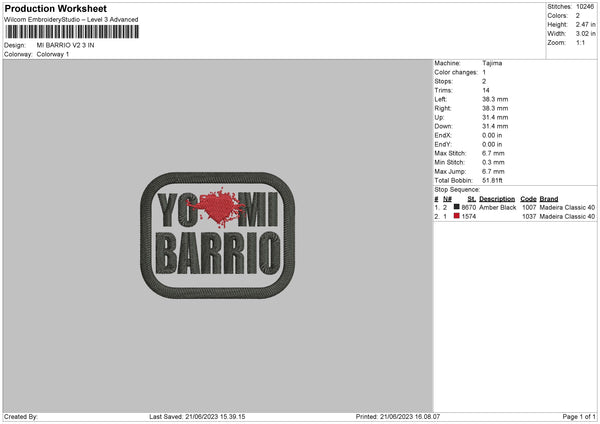The image size is (600, 424).
Task: Click the stitch count 8670
Action: coord(469,207)
